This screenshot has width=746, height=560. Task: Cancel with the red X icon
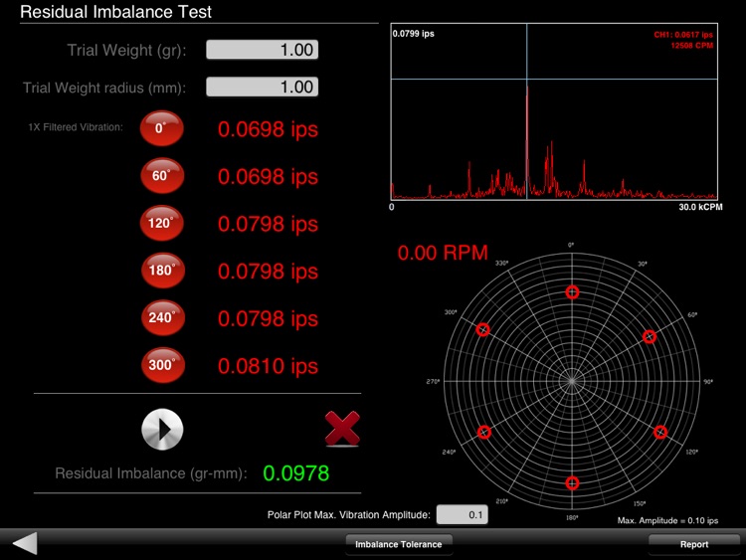tap(342, 429)
